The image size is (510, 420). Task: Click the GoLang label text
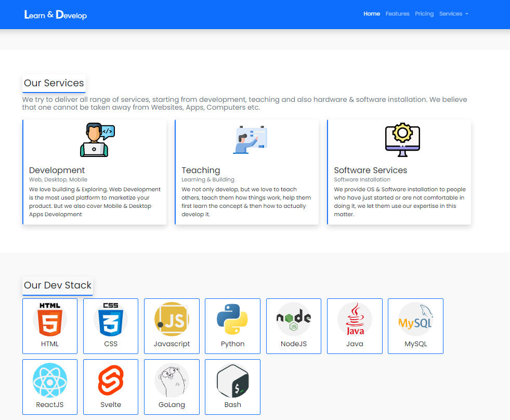[172, 405]
